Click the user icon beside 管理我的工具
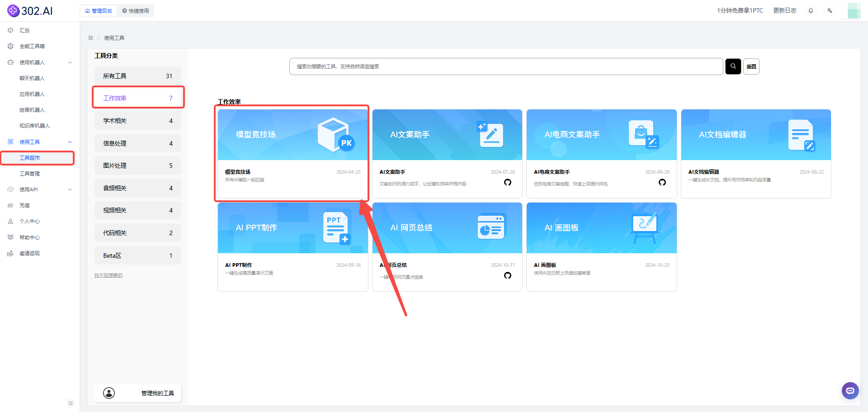The height and width of the screenshot is (412, 868). click(x=109, y=393)
